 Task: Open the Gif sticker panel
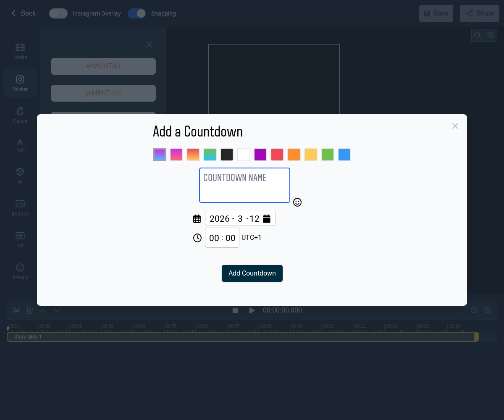click(x=20, y=239)
